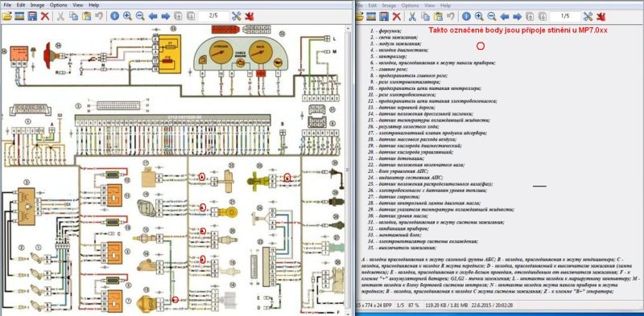This screenshot has height=316, width=644.
Task: Open the settings tools icon in the diagram window
Action: pos(236,16)
